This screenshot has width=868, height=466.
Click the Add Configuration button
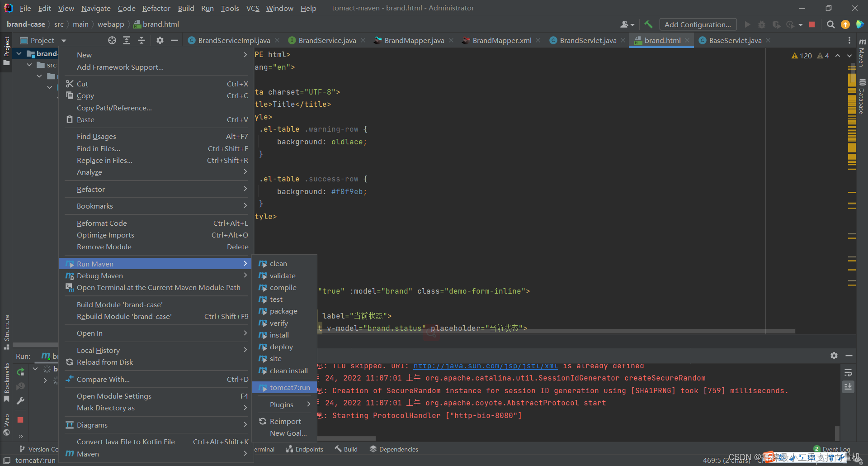[698, 24]
